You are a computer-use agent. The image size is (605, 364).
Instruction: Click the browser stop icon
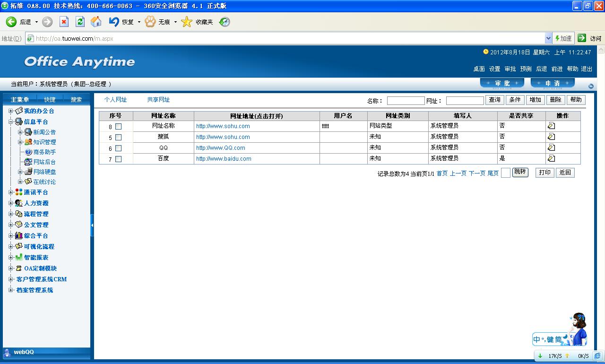(64, 22)
